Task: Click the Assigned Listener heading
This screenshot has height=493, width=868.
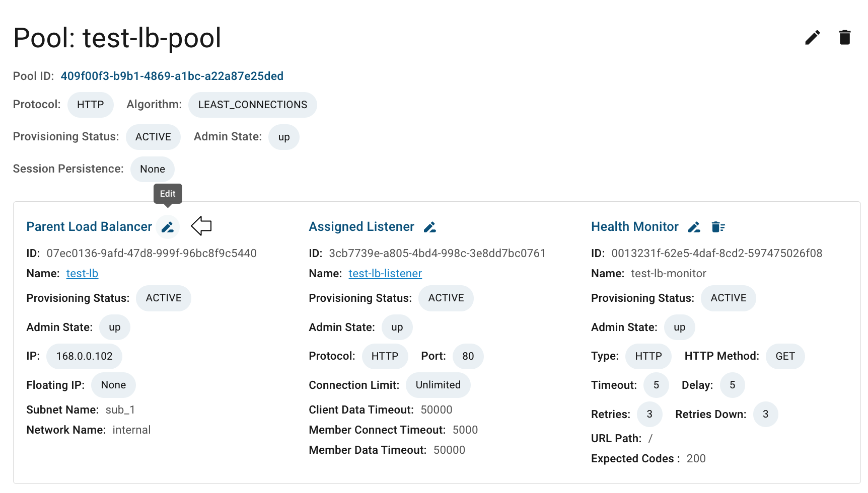Action: pyautogui.click(x=361, y=227)
